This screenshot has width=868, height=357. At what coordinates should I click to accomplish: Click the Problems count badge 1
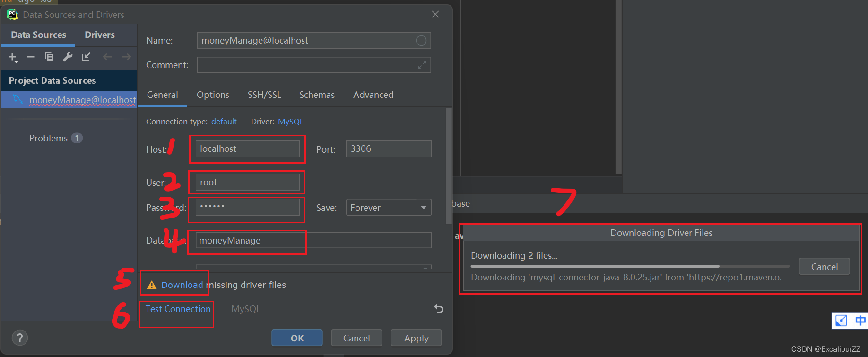pos(77,138)
